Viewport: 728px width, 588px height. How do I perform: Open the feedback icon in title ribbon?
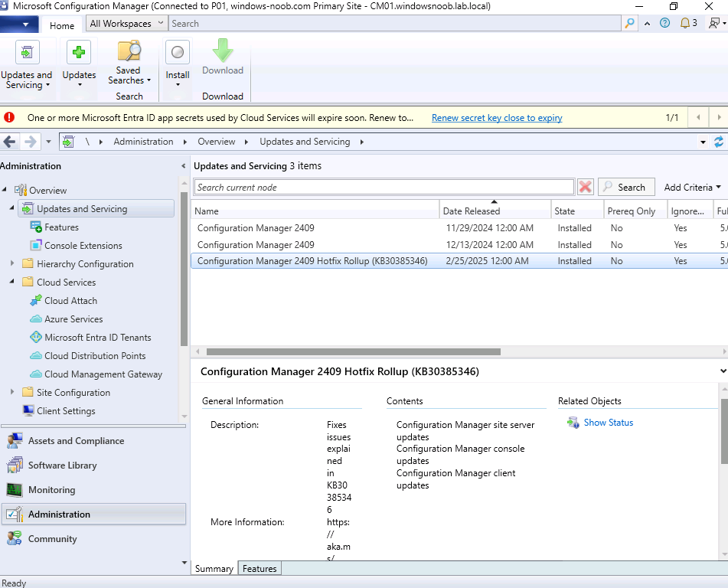coord(714,23)
